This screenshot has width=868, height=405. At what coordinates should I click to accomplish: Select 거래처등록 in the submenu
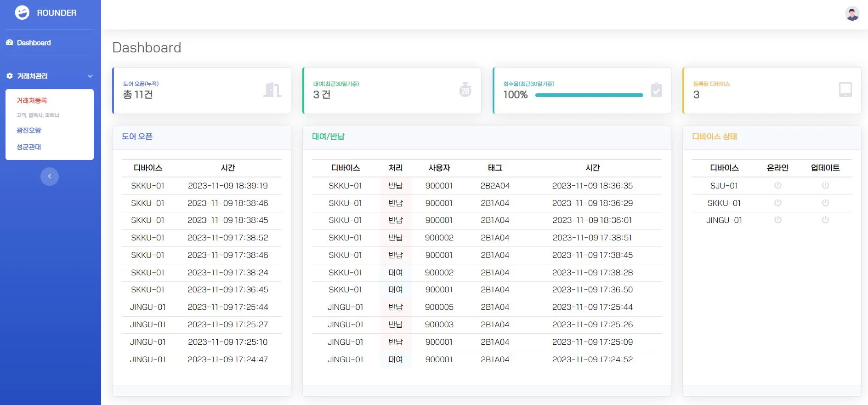click(x=32, y=101)
